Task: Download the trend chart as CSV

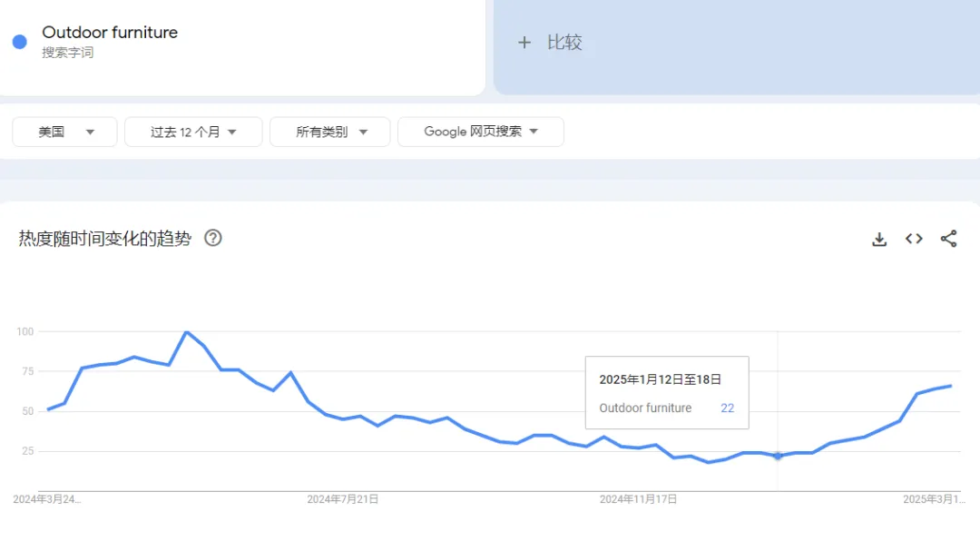Action: click(x=879, y=239)
